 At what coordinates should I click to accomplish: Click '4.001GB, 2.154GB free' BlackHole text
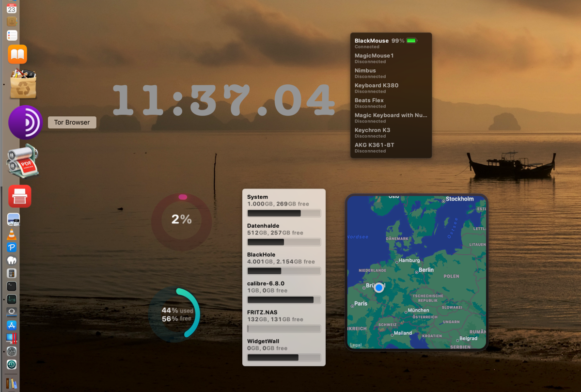point(281,262)
